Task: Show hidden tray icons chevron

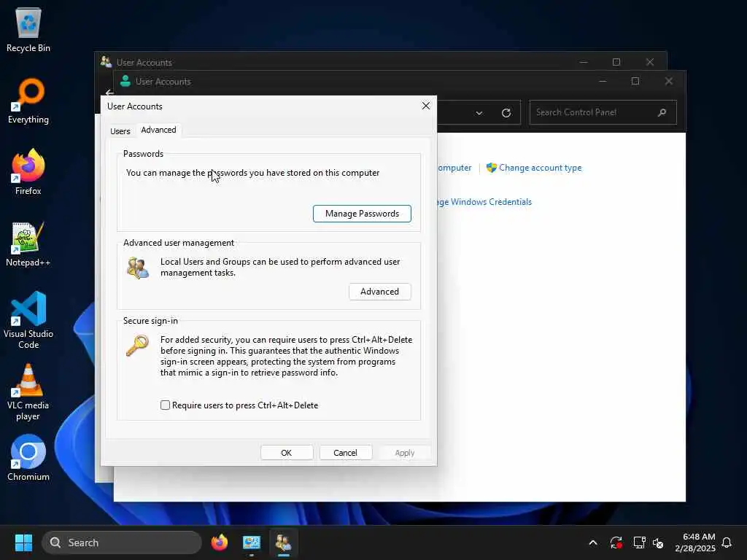Action: tap(593, 542)
